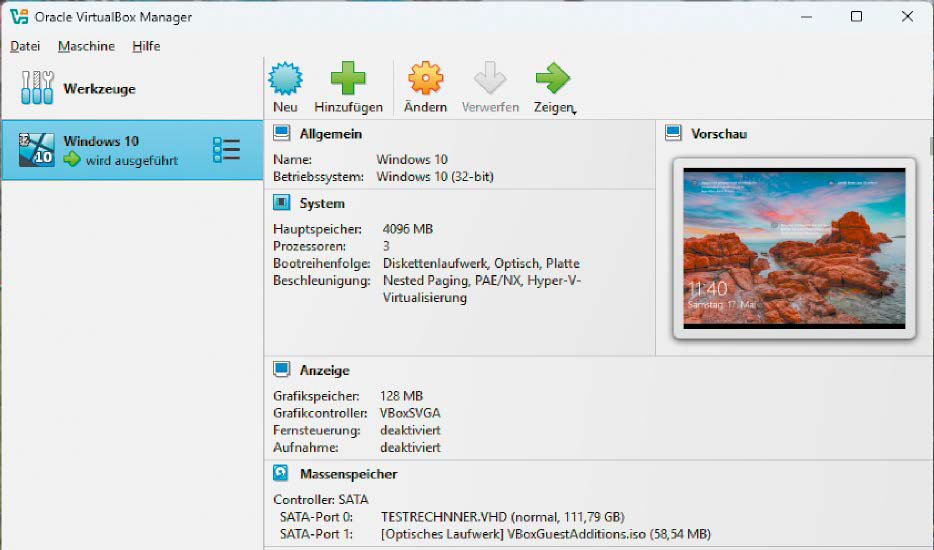This screenshot has width=934, height=550.
Task: Click the Aufnahme deaktiviert value
Action: (410, 448)
